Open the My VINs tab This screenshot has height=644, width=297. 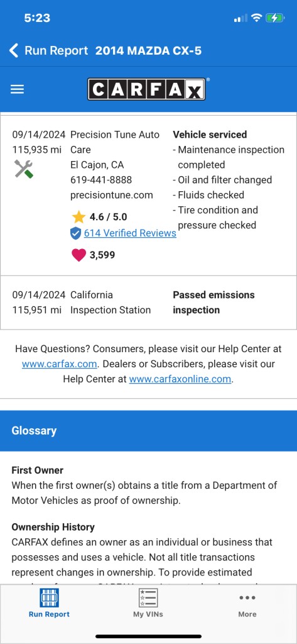pos(148,603)
